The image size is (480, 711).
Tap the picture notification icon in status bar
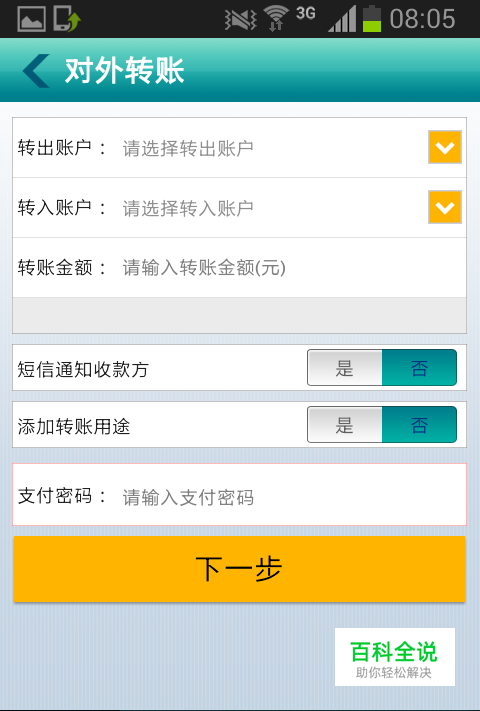[31, 19]
